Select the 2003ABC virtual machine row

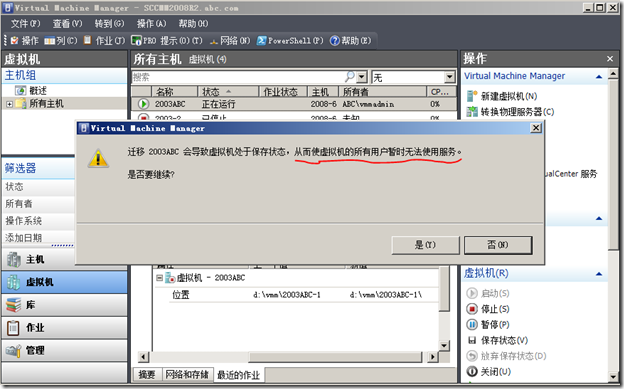click(x=294, y=104)
